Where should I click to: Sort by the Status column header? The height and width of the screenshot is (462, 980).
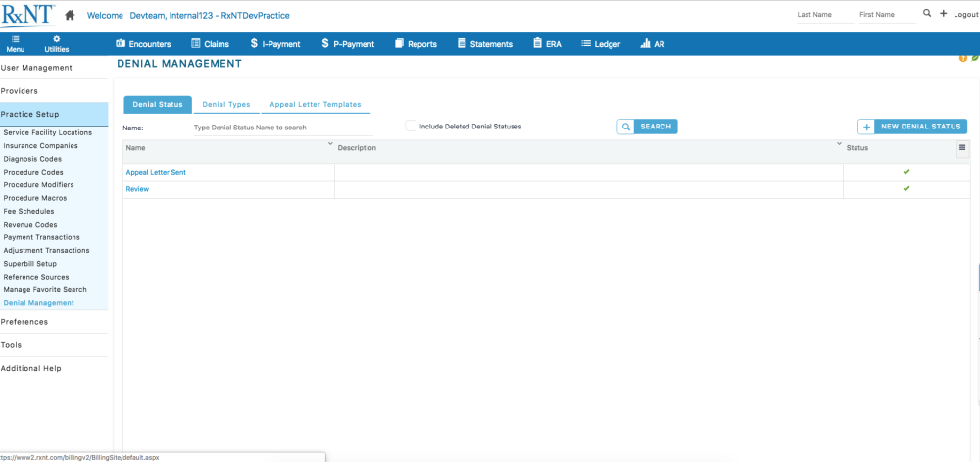pos(857,148)
